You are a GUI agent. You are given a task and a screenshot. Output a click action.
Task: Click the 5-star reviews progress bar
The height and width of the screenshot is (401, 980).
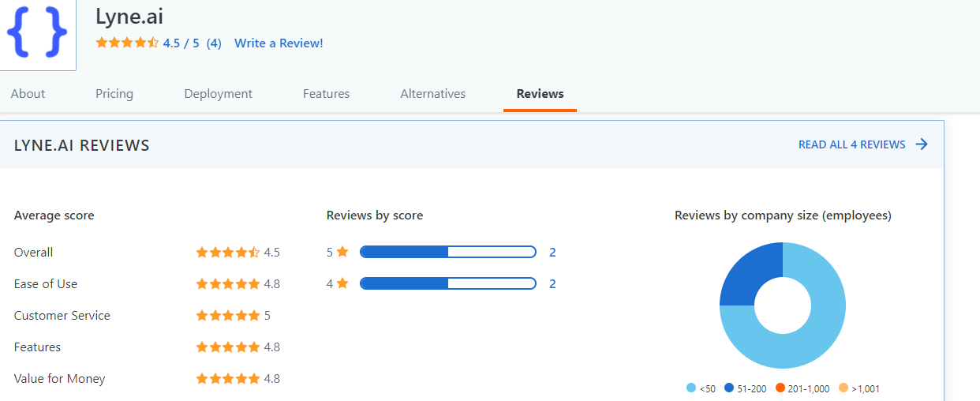pyautogui.click(x=447, y=252)
